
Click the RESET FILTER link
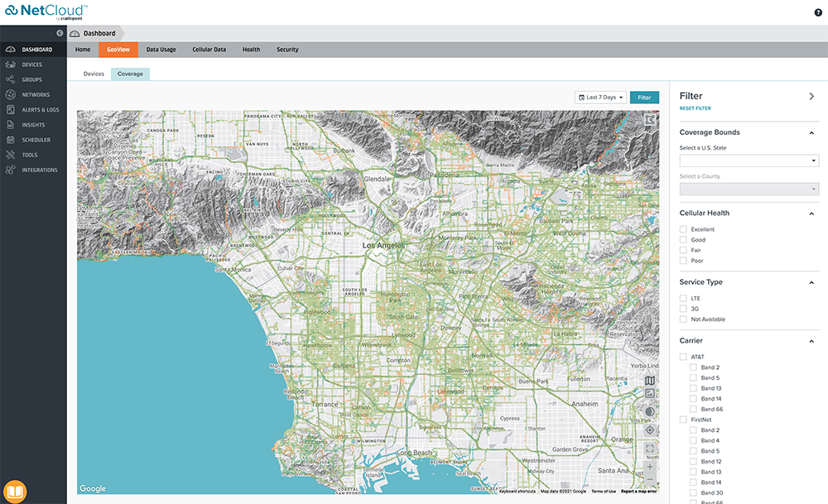tap(695, 108)
